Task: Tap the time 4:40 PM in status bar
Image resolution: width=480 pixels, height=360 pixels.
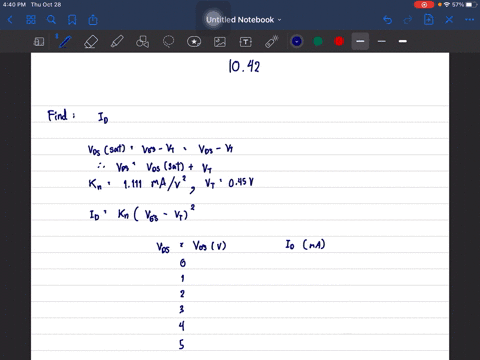Action: pyautogui.click(x=14, y=5)
